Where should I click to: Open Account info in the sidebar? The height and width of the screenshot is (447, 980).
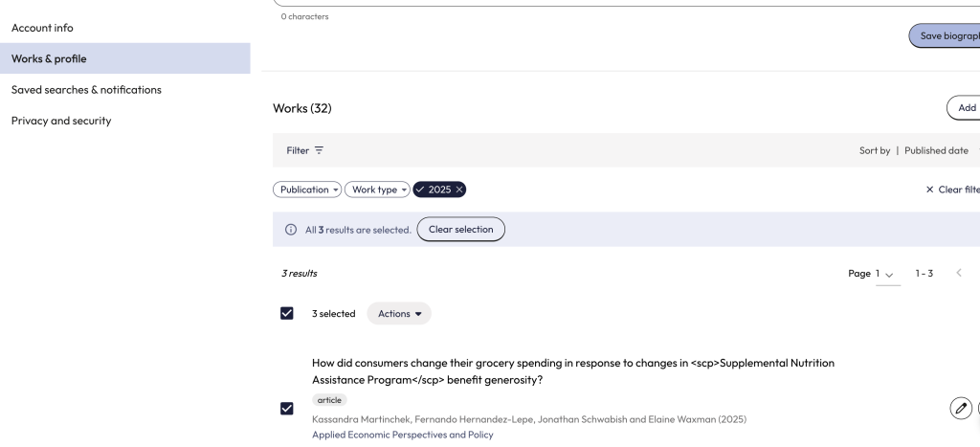click(x=42, y=28)
